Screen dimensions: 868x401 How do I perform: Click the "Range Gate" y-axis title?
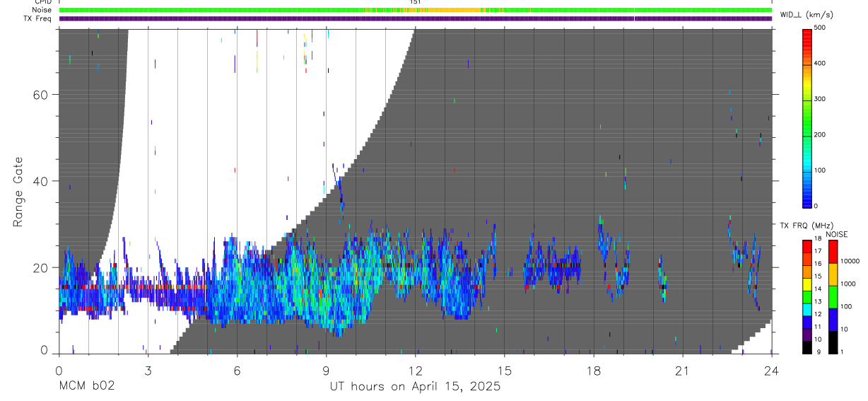tap(18, 192)
